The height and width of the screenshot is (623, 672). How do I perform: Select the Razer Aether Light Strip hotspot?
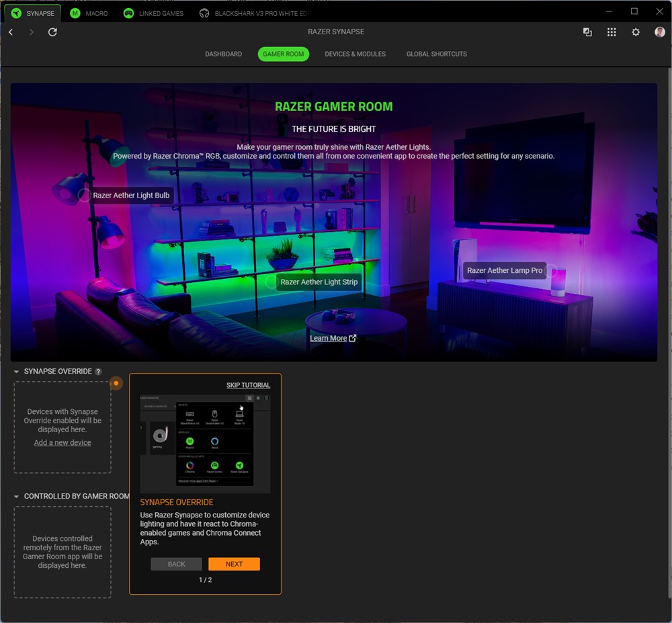click(x=271, y=282)
